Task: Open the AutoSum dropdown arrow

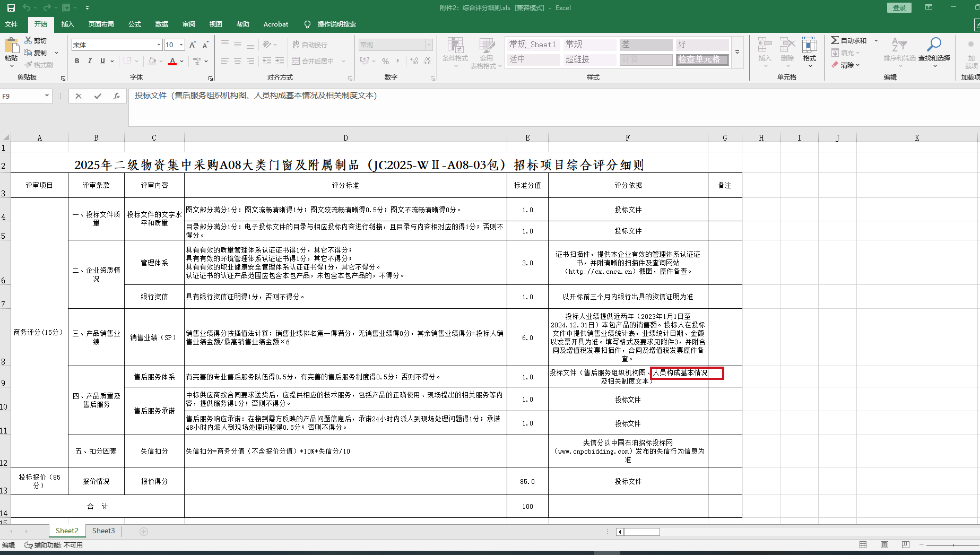Action: (x=876, y=40)
